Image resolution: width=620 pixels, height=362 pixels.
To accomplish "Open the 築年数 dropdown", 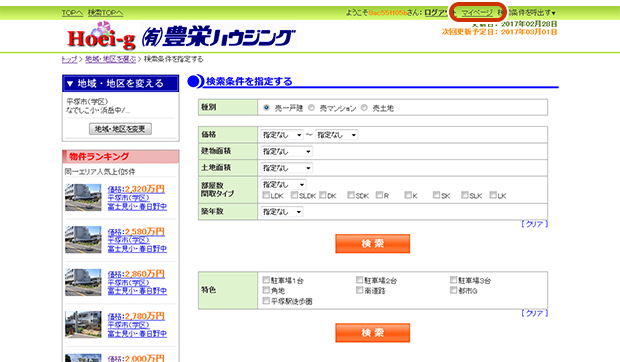I will point(282,212).
